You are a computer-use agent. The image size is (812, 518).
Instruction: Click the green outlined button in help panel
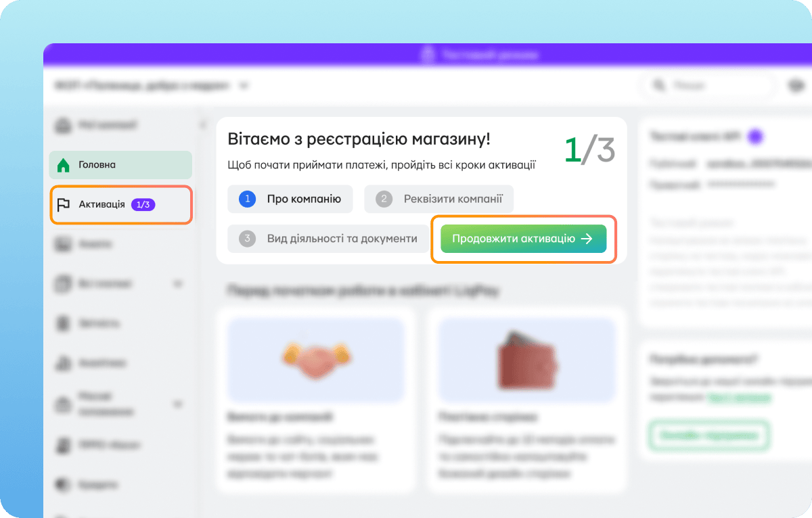(x=709, y=435)
